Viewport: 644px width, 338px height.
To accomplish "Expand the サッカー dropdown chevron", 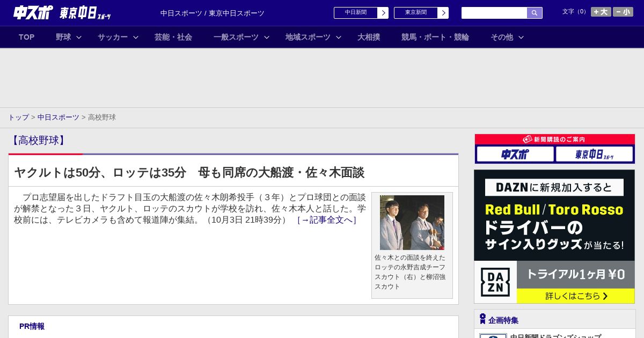I will [136, 38].
